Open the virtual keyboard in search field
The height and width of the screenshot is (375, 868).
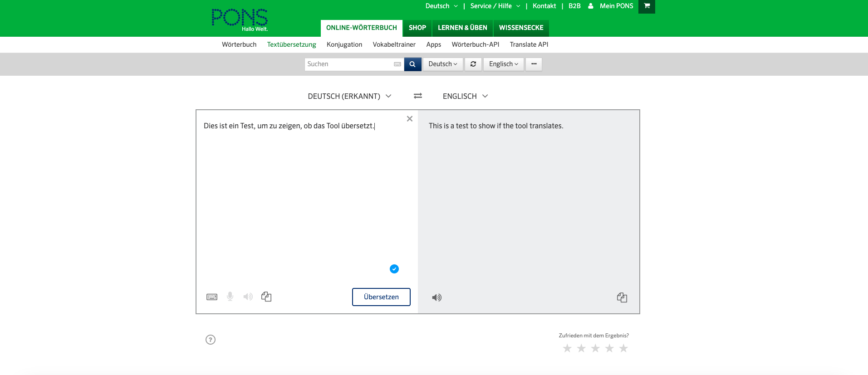[397, 64]
